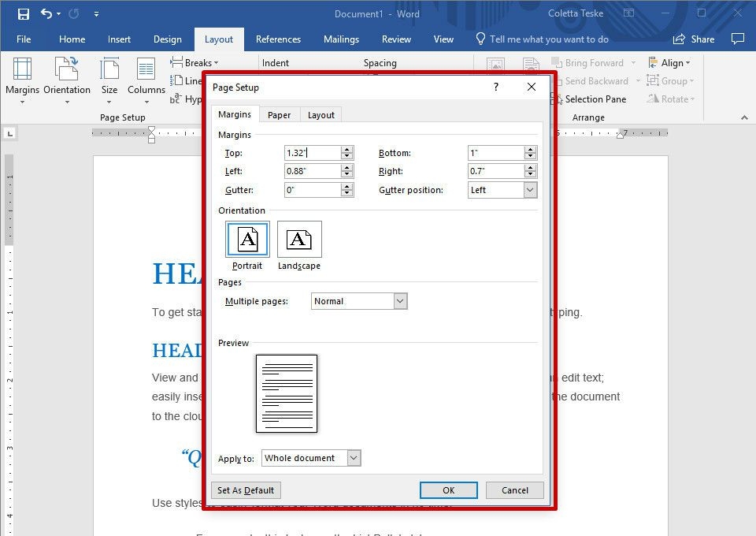Screen dimensions: 756x536
Task: Select the Landscape orientation icon
Action: [299, 240]
